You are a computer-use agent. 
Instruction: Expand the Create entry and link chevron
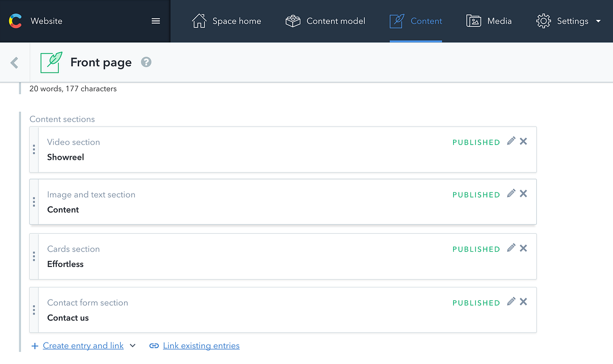tap(133, 346)
